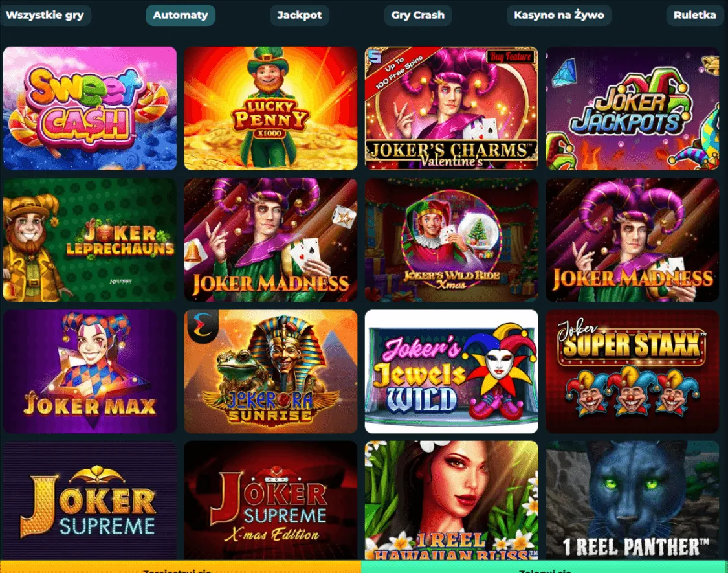Screen dimensions: 728x573
Task: Open Joker's Charms Valentine's game tile
Action: coord(451,108)
